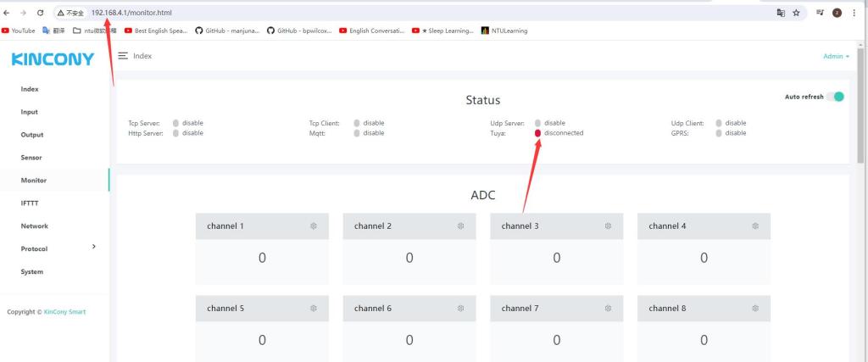Click the KinCony Smart copyright link
This screenshot has width=868, height=362.
tap(64, 312)
